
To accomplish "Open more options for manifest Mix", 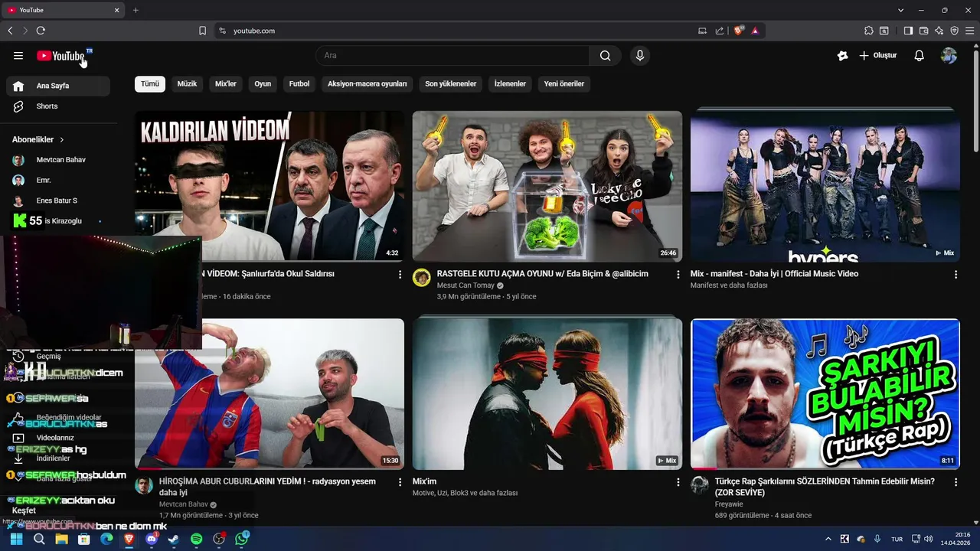I will point(955,274).
